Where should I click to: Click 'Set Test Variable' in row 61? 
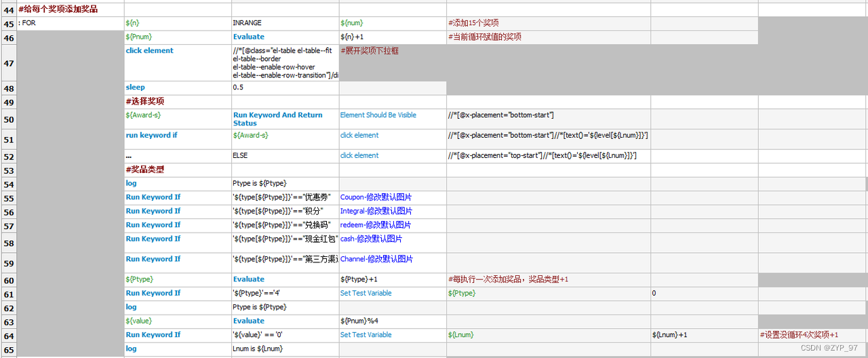tap(393, 294)
